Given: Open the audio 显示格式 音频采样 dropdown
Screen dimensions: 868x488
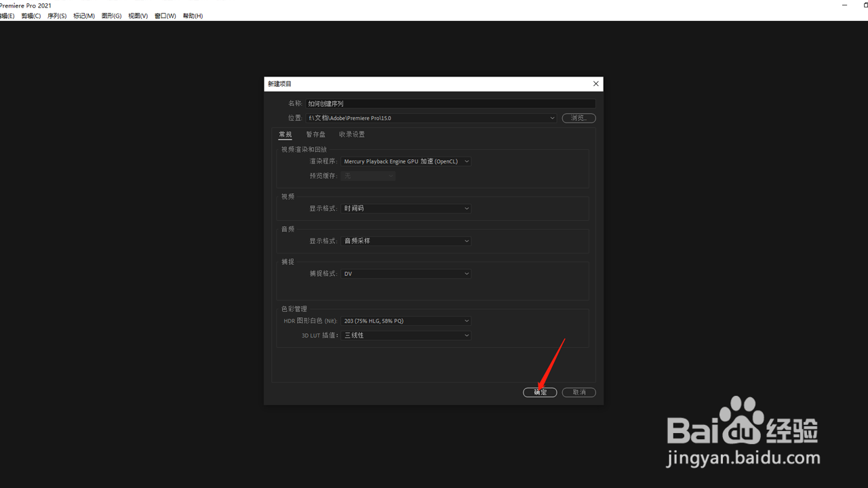Looking at the screenshot, I should coord(406,241).
